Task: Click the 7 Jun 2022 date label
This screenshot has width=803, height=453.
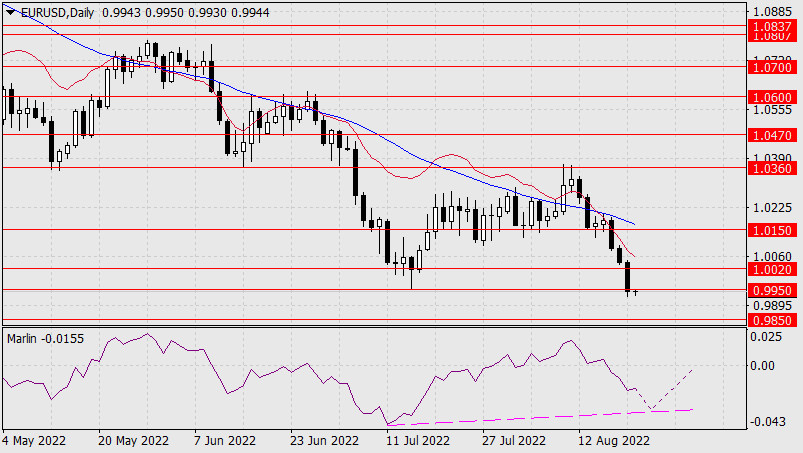Action: (225, 441)
